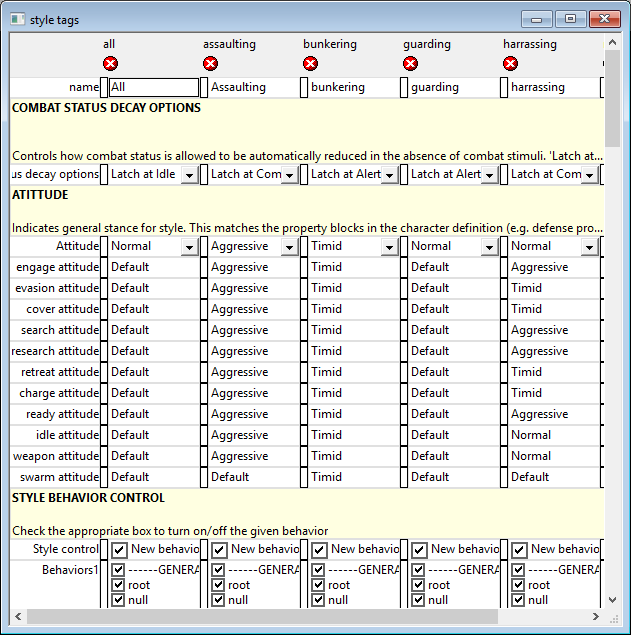Delete 'harrassing' column with red X icon

tap(510, 64)
